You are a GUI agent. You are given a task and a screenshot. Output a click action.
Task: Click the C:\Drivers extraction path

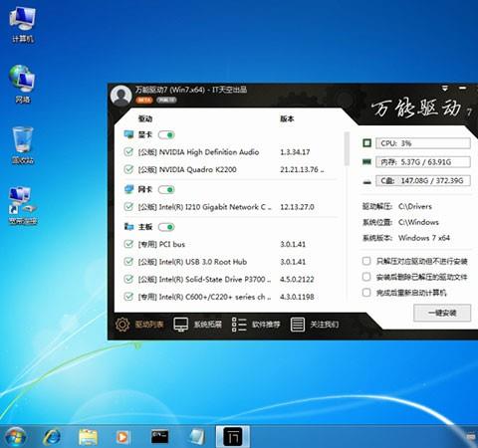pyautogui.click(x=415, y=206)
